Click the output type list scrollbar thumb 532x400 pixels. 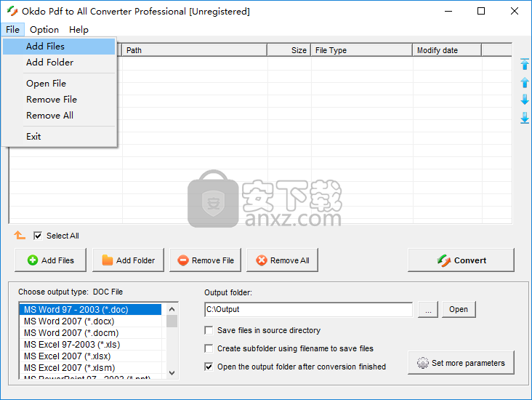(x=172, y=321)
